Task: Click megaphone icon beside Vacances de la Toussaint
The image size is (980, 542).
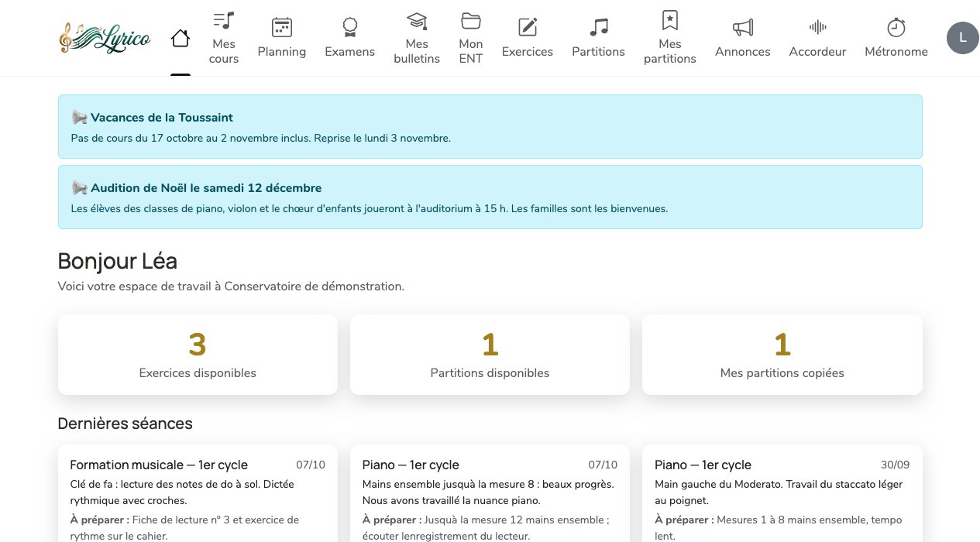Action: coord(79,118)
